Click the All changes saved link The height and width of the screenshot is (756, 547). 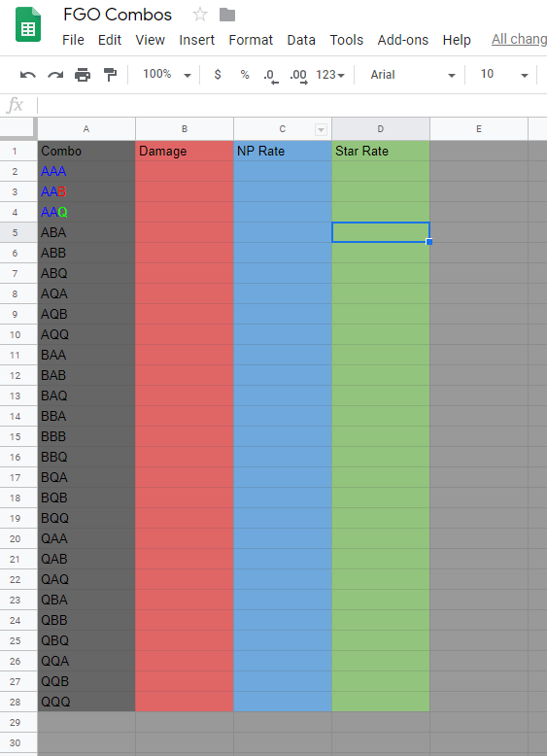519,40
